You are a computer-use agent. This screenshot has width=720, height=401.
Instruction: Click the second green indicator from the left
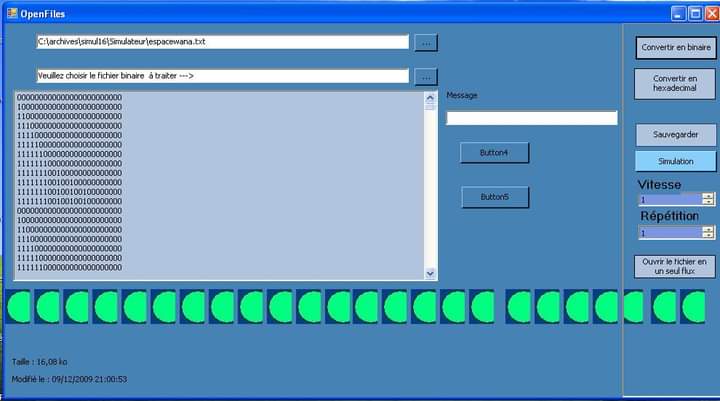48,306
